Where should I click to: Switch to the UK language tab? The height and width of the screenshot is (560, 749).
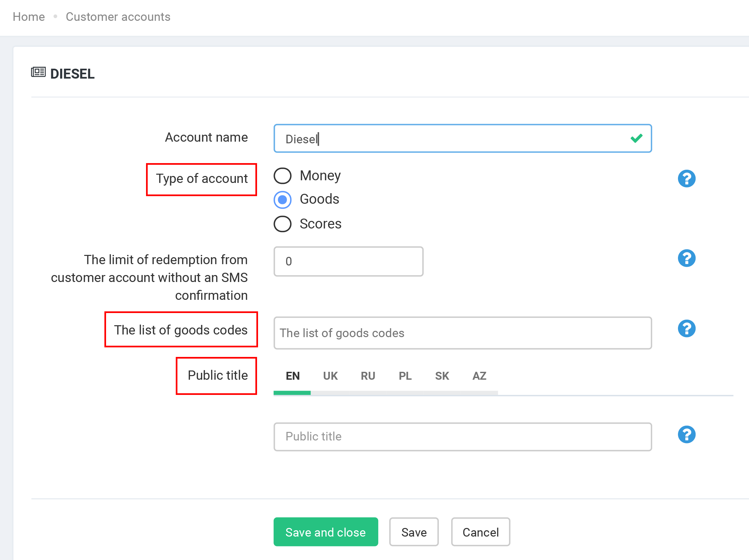tap(330, 376)
